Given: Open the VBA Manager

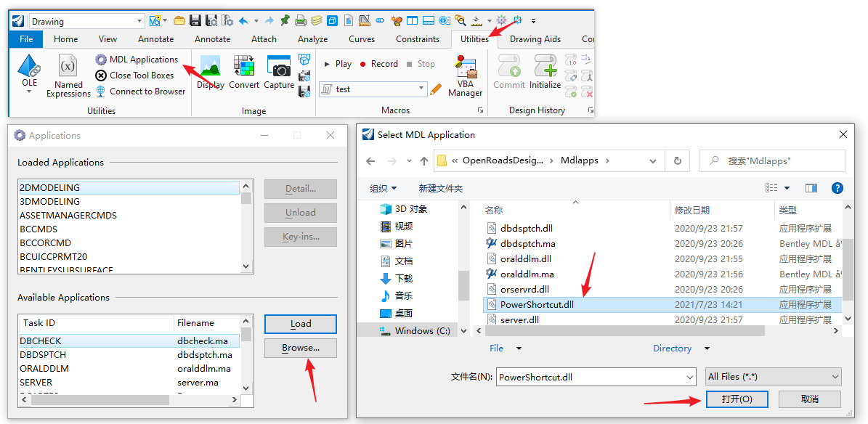Looking at the screenshot, I should click(x=465, y=76).
